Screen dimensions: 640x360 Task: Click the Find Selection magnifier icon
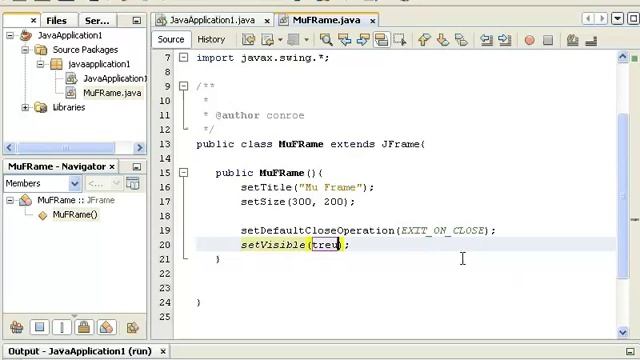click(x=326, y=40)
